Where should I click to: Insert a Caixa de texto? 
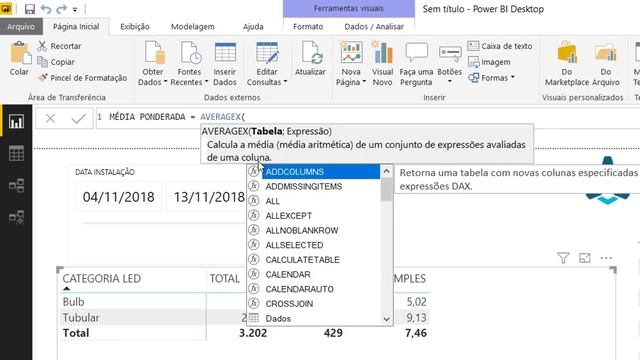[x=500, y=46]
